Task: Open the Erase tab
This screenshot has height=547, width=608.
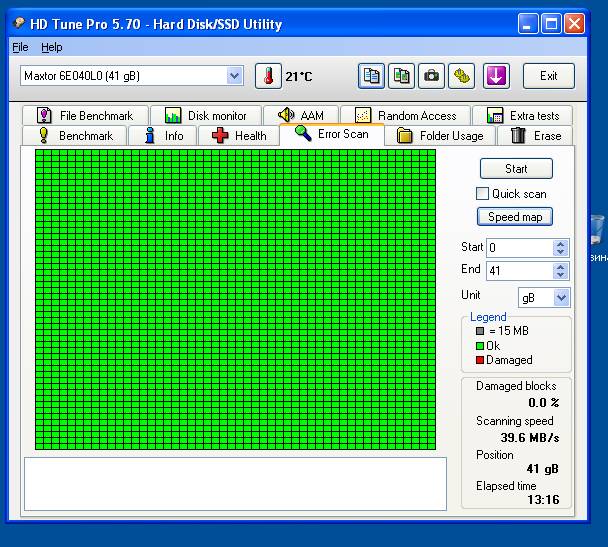Action: point(535,136)
